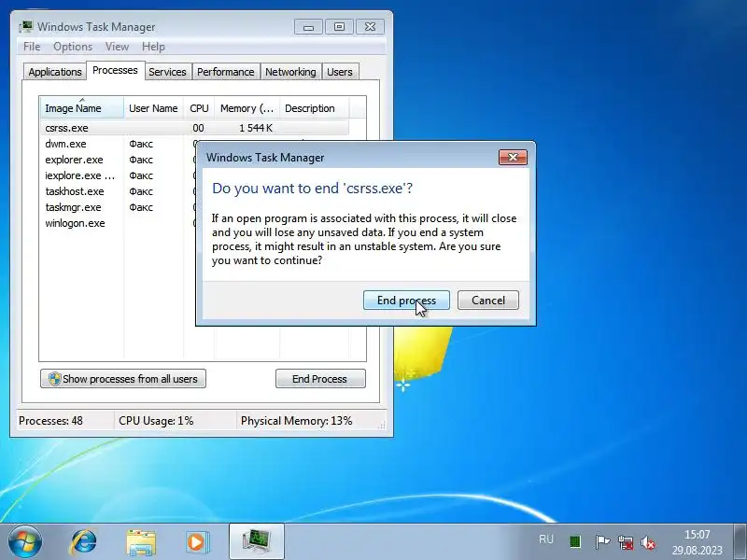
Task: Confirm with the End process dialog button
Action: (x=406, y=301)
